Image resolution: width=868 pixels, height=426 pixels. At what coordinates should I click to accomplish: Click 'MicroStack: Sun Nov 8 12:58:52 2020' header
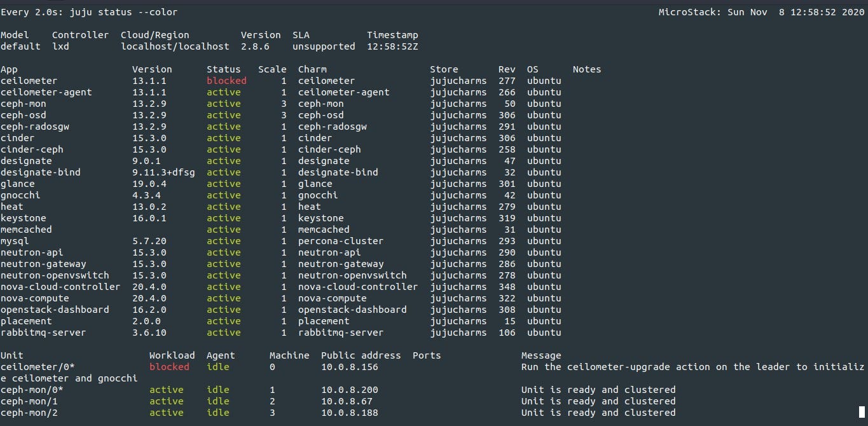(762, 12)
